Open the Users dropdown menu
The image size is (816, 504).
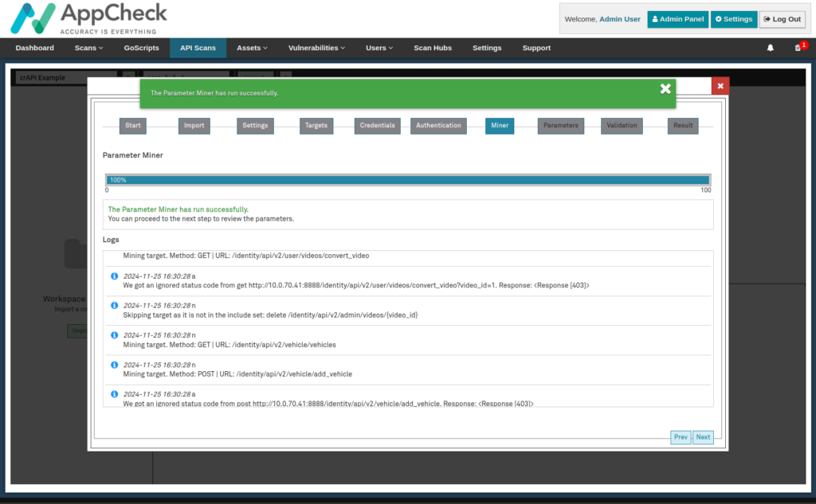(x=379, y=48)
